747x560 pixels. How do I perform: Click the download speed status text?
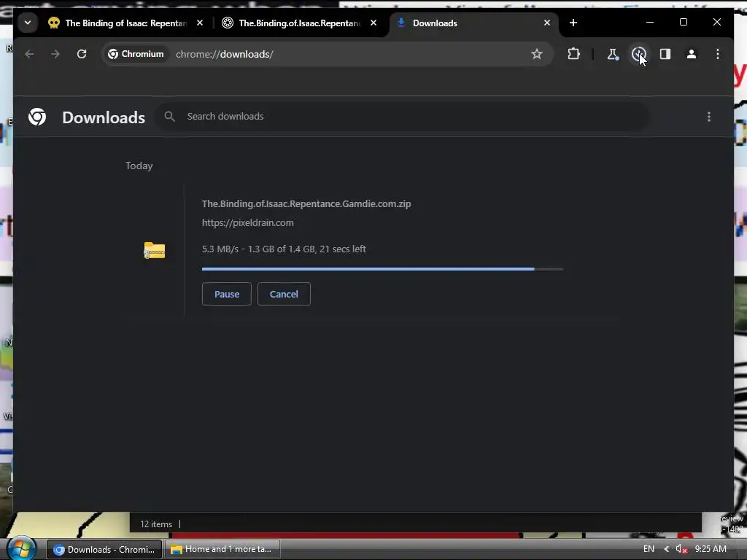(284, 249)
